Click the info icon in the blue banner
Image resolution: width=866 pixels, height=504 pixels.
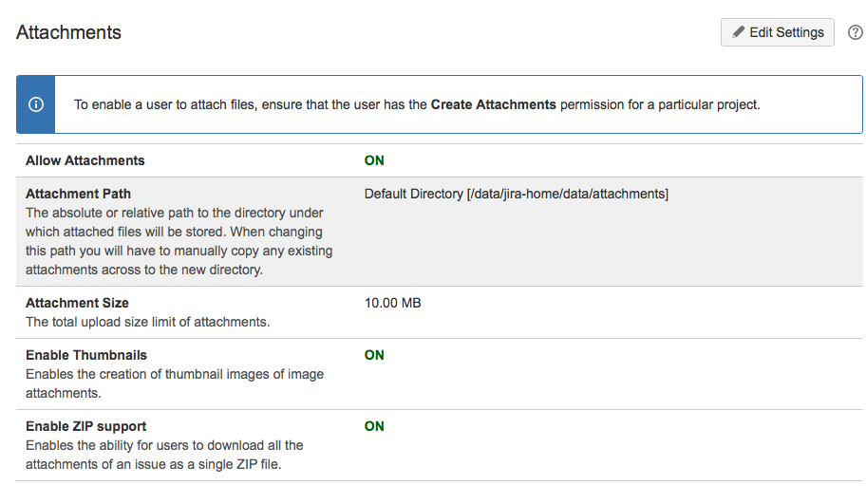pos(36,104)
